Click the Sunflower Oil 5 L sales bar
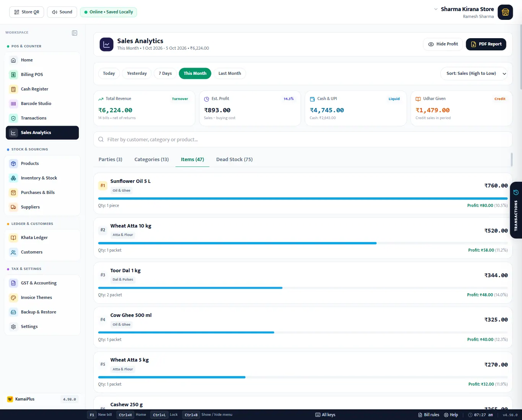Image resolution: width=522 pixels, height=420 pixels. [x=303, y=199]
